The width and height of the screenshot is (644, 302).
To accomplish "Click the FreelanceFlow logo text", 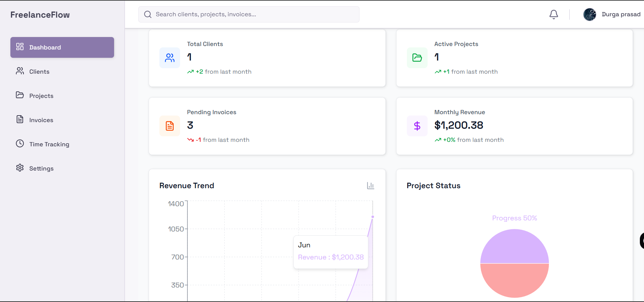I will pyautogui.click(x=40, y=15).
